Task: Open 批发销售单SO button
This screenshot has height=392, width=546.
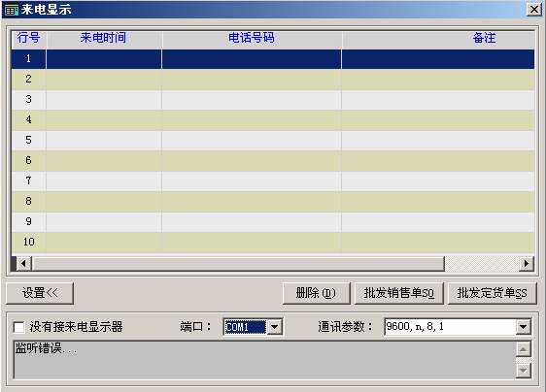Action: tap(399, 293)
